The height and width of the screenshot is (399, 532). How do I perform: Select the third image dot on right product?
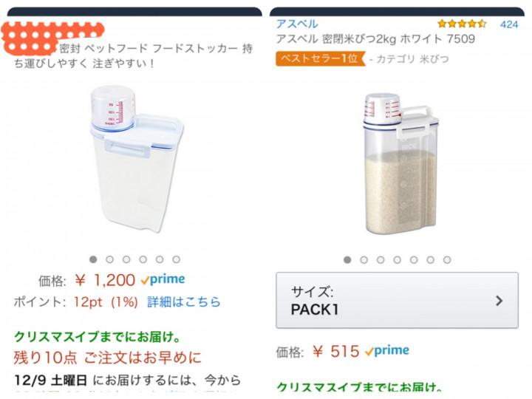pyautogui.click(x=381, y=260)
